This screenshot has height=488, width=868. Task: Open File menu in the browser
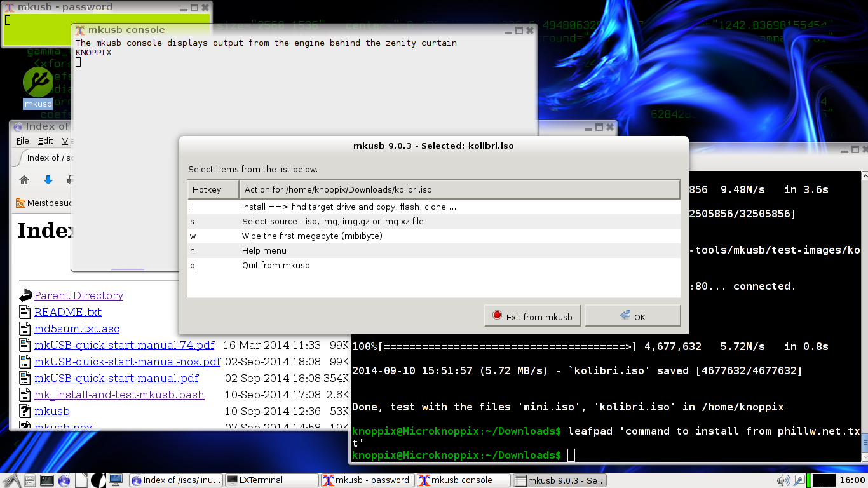click(x=22, y=141)
